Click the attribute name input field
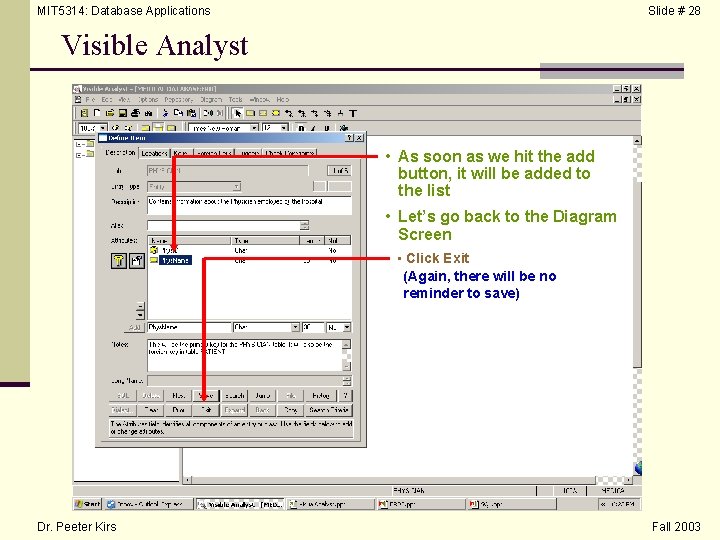 (189, 327)
